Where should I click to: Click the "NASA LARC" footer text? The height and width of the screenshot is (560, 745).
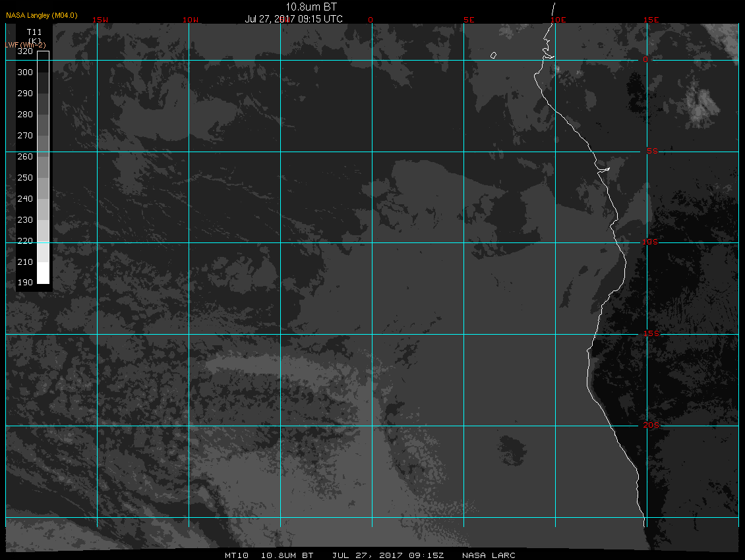tap(489, 555)
